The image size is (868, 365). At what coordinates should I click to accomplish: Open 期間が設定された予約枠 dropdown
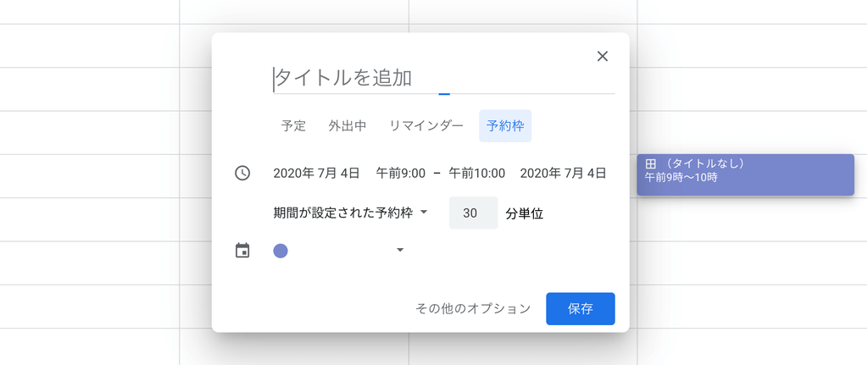pos(351,213)
